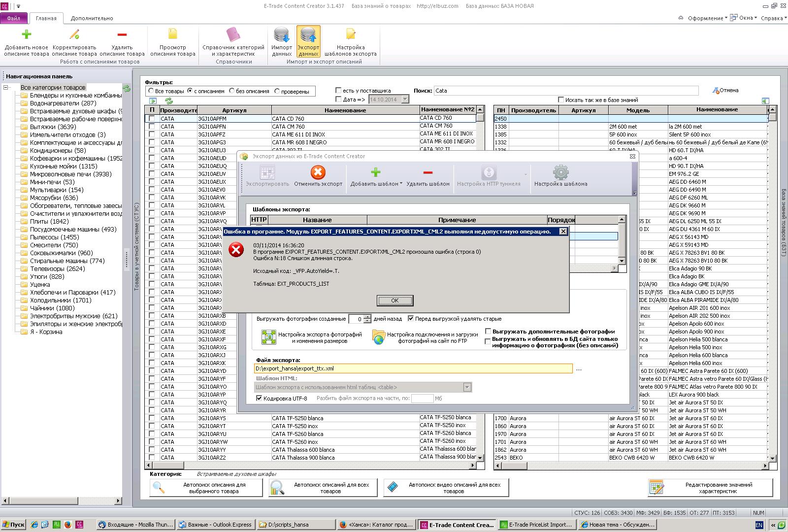Viewport: 788px width, 532px height.
Task: Open the Товары в учетной системе side tab
Action: (x=137, y=247)
